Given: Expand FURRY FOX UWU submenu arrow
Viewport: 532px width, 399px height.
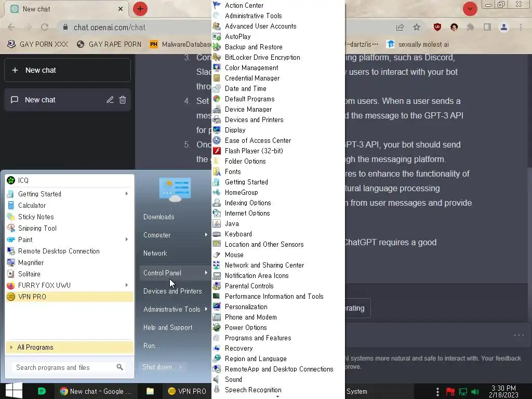Looking at the screenshot, I should pyautogui.click(x=127, y=285).
